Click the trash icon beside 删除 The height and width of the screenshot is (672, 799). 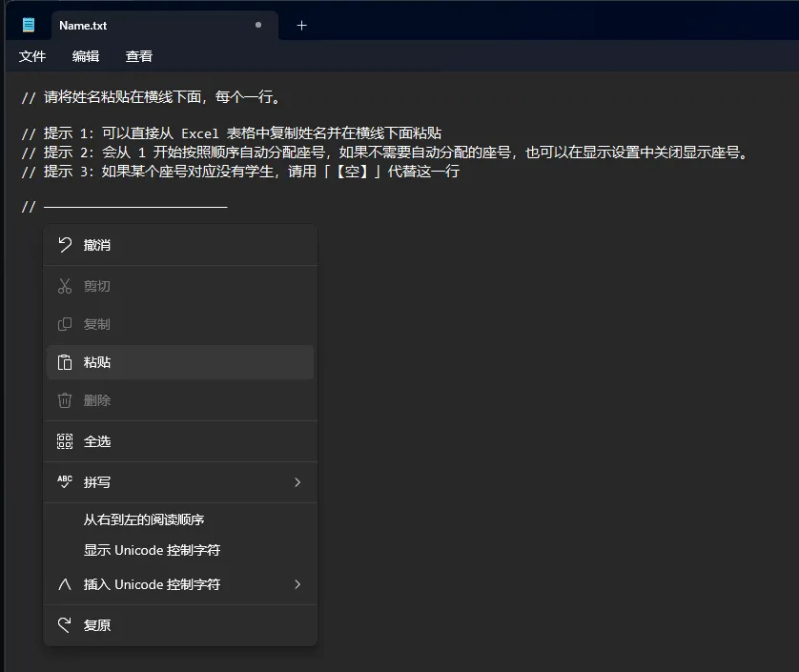[65, 400]
